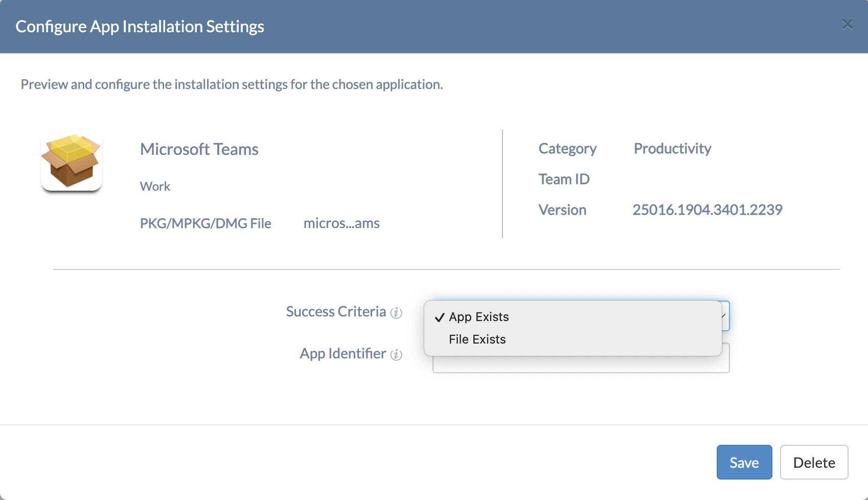
Task: Click the Success Criteria label text
Action: click(x=336, y=312)
